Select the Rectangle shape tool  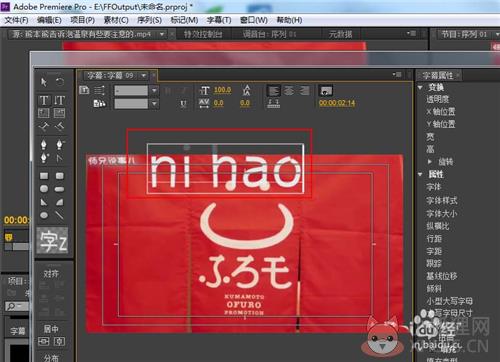pyautogui.click(x=44, y=176)
